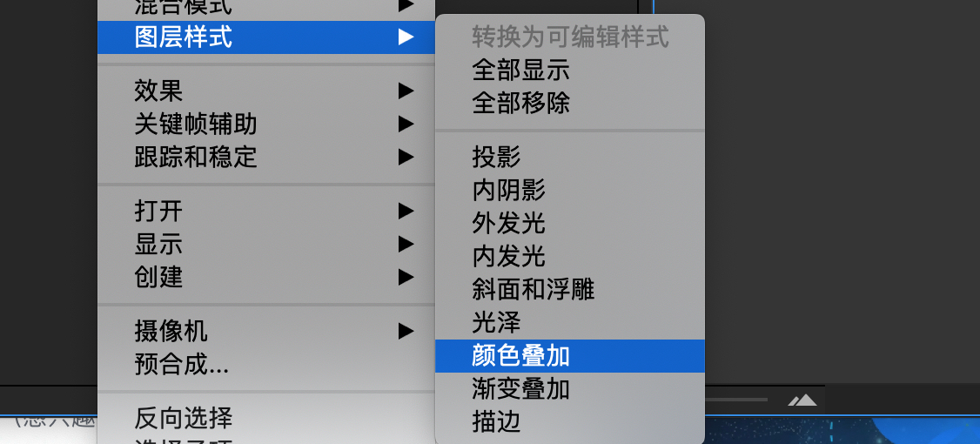The width and height of the screenshot is (980, 444).
Task: Apply 光泽 layer style
Action: coord(569,323)
